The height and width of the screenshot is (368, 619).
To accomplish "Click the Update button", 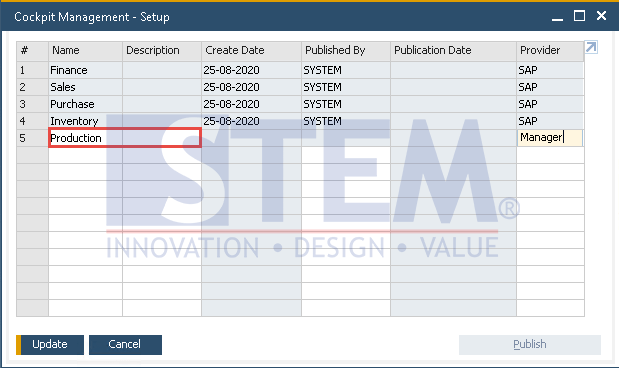I will [x=50, y=344].
